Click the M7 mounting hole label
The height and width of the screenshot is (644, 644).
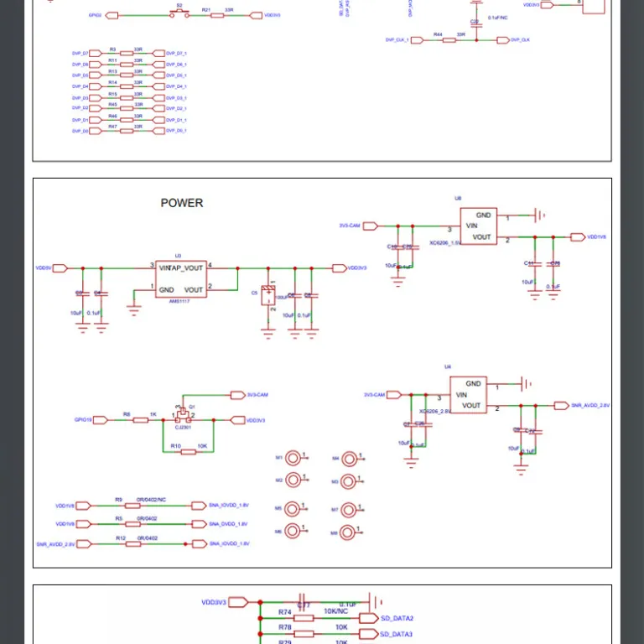[x=335, y=510]
